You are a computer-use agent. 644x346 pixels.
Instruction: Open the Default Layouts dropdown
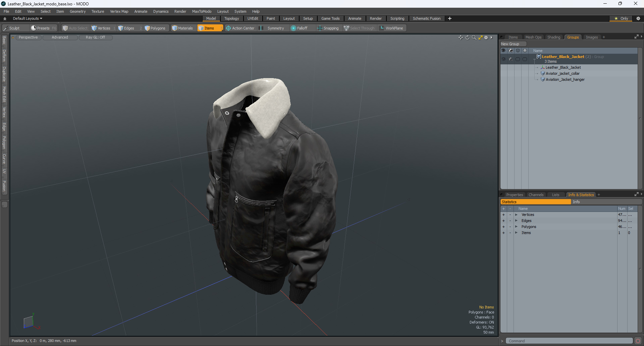pyautogui.click(x=28, y=18)
